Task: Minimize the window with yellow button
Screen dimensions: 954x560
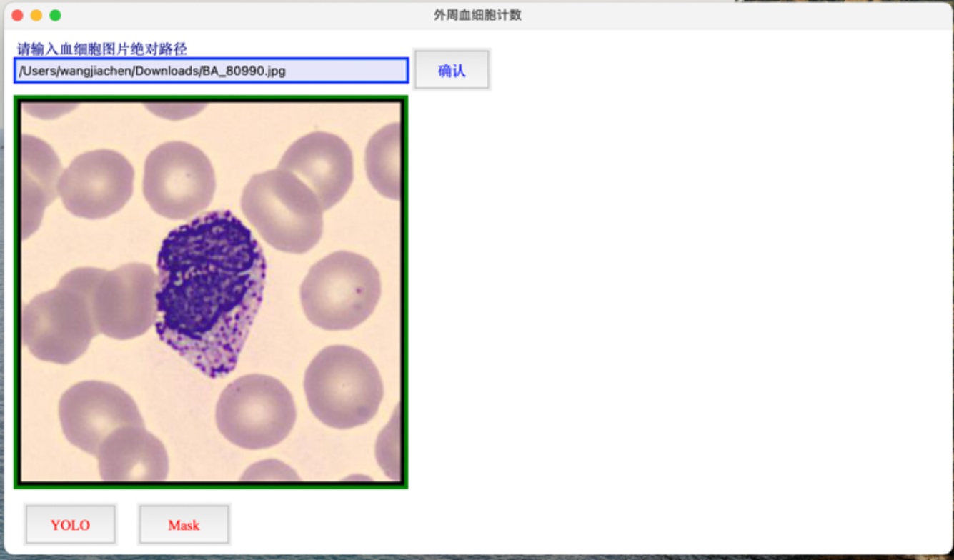Action: pos(36,15)
